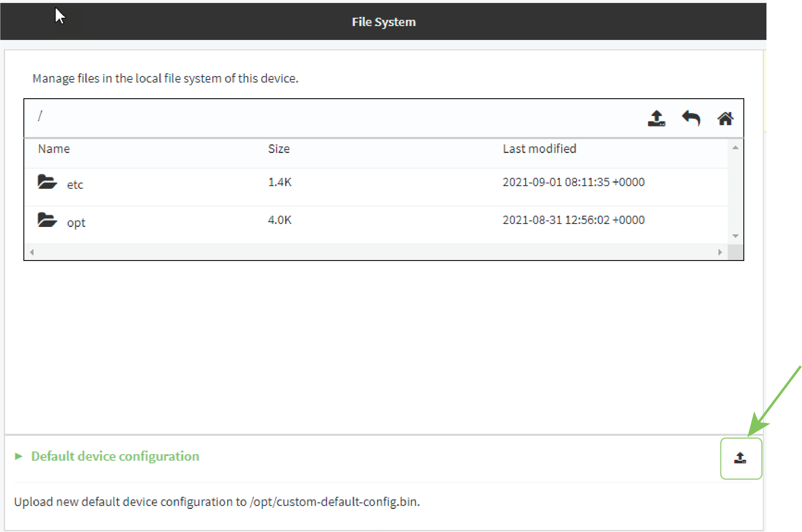The height and width of the screenshot is (532, 802).
Task: Click etc folder modified date
Action: [573, 182]
